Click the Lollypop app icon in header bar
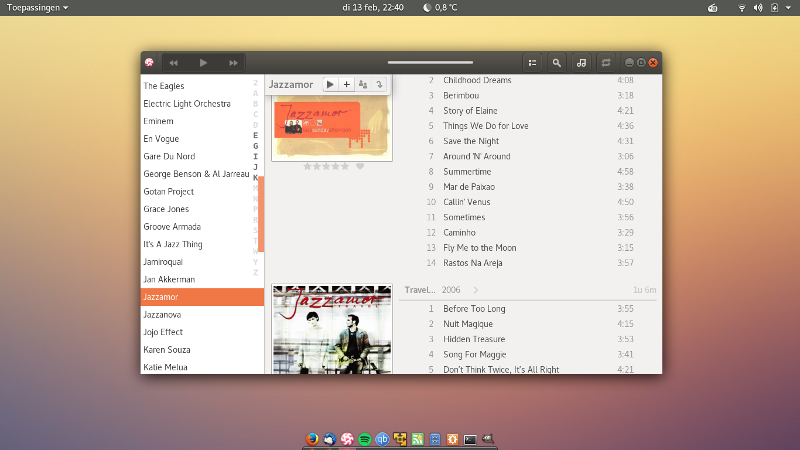This screenshot has width=800, height=450. point(149,62)
